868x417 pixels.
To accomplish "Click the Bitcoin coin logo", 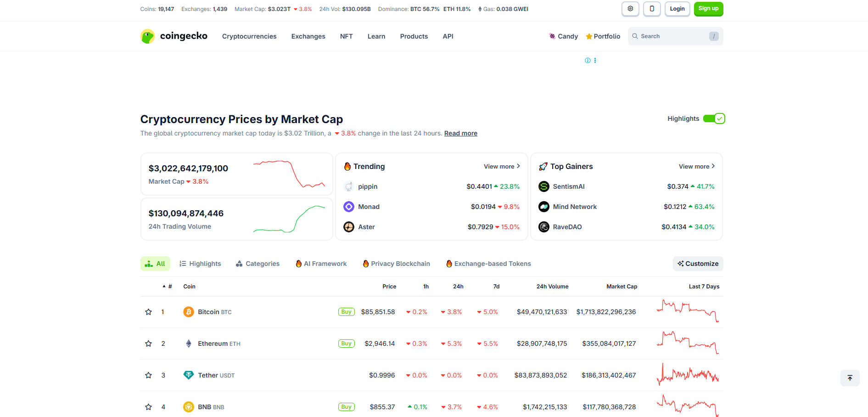I will [x=189, y=312].
